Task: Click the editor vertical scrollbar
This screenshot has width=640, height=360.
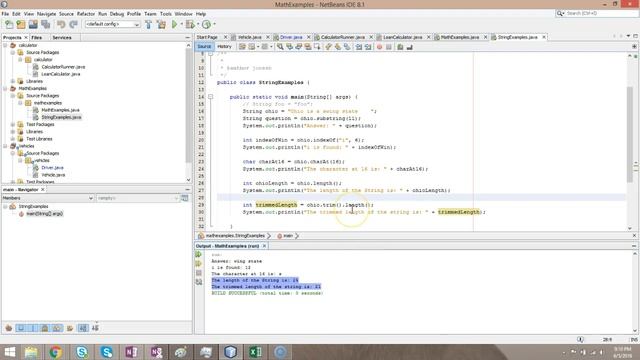Action: point(630,135)
